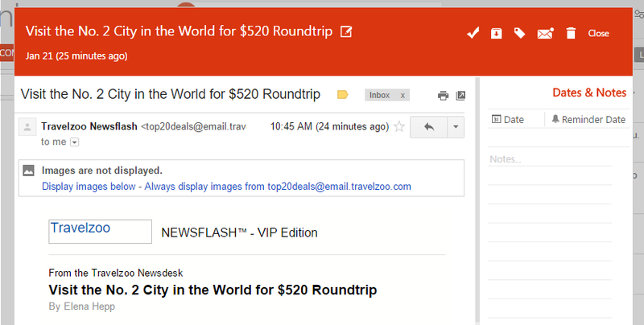Remove the Inbox label via x
The height and width of the screenshot is (325, 644).
point(402,95)
